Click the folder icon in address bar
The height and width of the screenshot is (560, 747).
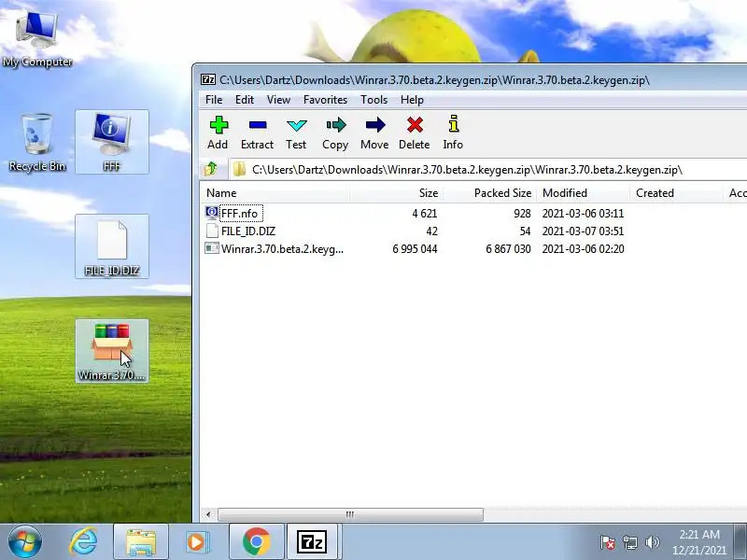pos(239,169)
